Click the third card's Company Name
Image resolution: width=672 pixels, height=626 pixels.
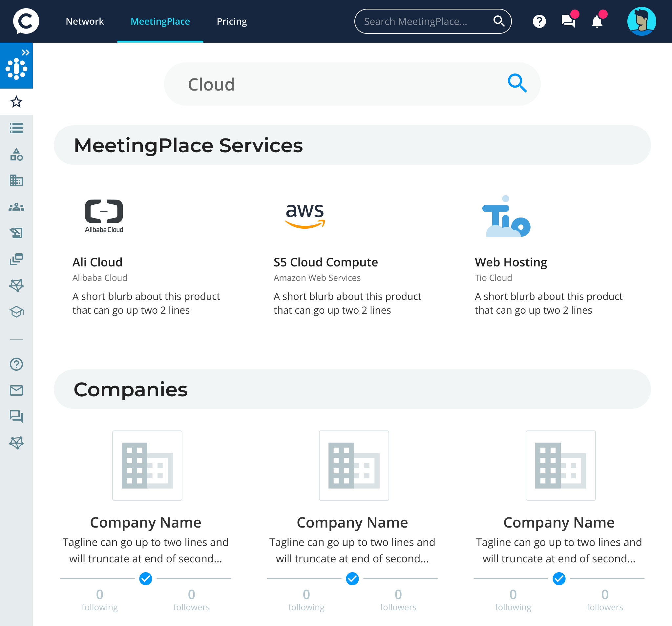coord(559,523)
